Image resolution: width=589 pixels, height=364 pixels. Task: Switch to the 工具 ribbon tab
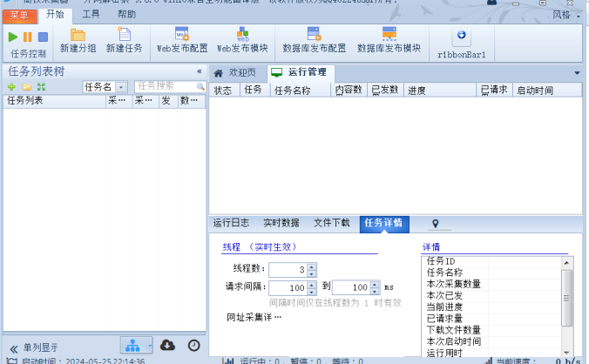tap(91, 14)
